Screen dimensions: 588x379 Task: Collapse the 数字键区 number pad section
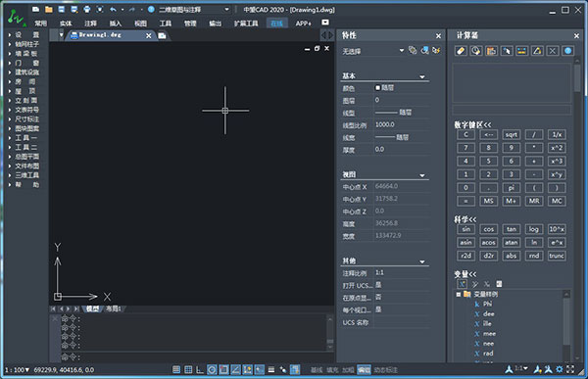(473, 124)
